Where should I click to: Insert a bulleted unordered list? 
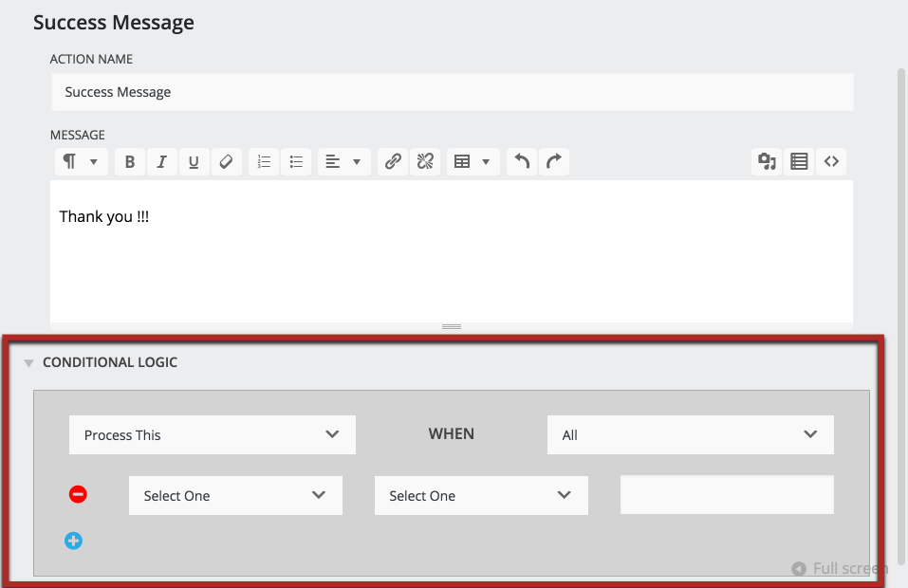point(296,162)
